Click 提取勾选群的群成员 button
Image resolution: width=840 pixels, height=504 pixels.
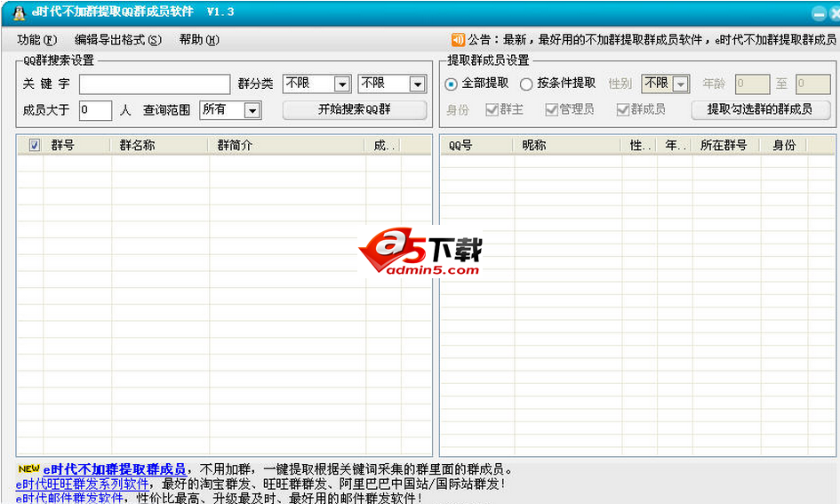[x=760, y=109]
